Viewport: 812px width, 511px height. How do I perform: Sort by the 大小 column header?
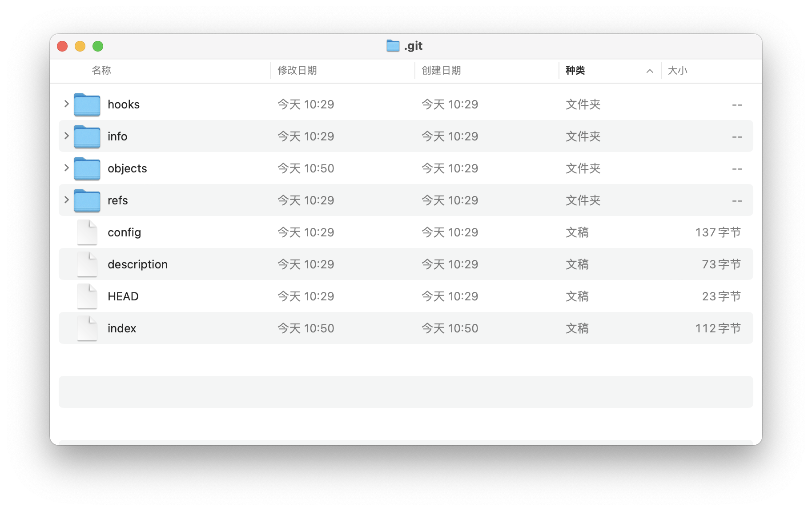[677, 70]
